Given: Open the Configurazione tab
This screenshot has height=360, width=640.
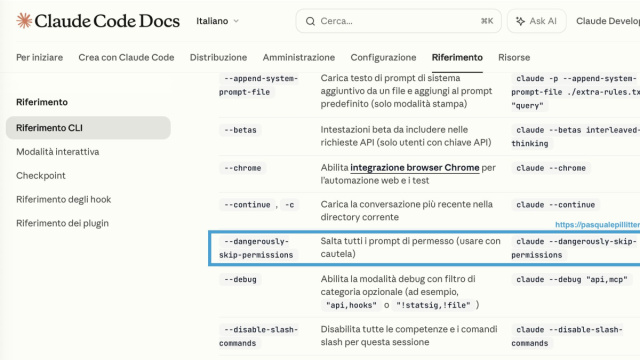Looking at the screenshot, I should [383, 58].
